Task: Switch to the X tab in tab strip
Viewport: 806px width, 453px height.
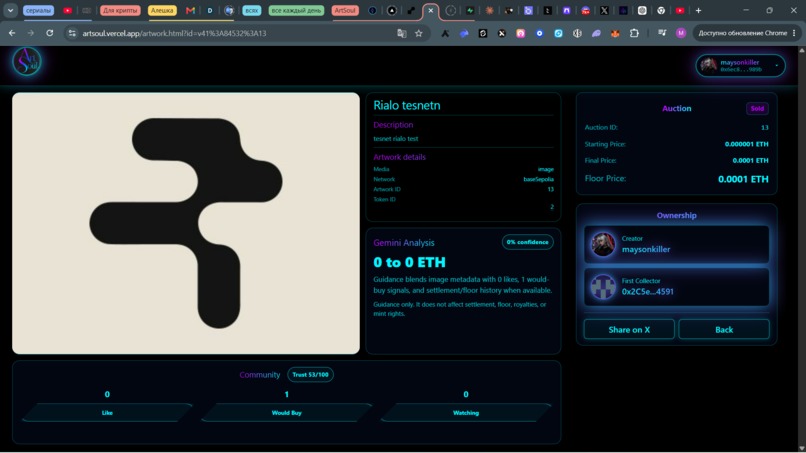Action: pyautogui.click(x=604, y=10)
